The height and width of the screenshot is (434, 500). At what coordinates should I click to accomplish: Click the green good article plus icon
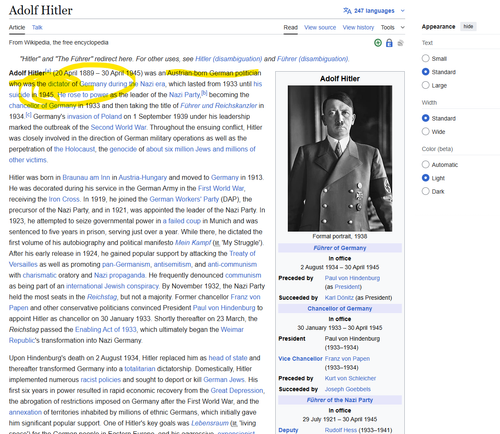[x=378, y=43]
